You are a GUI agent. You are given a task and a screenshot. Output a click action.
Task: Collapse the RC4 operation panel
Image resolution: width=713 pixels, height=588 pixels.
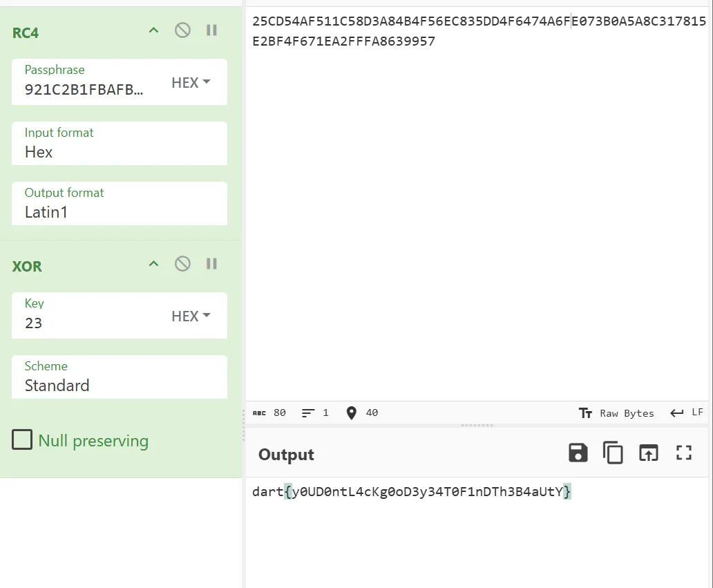[x=154, y=30]
